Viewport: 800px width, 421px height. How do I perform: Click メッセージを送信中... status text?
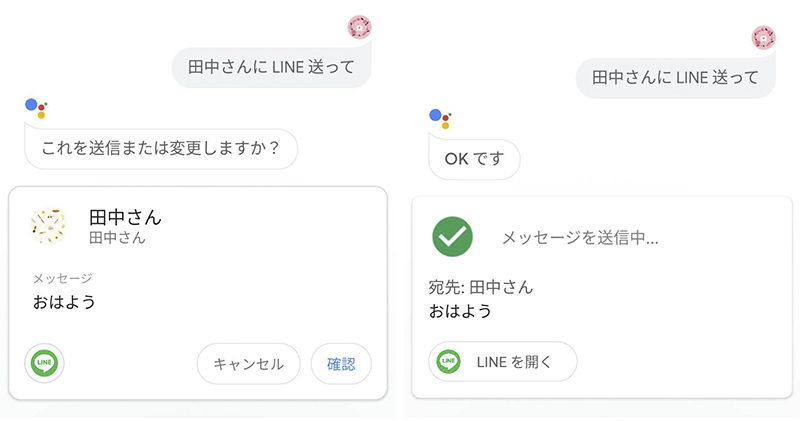point(579,238)
